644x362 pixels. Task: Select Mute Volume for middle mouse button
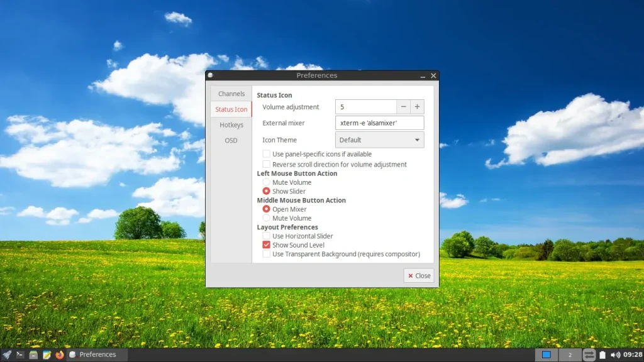[267, 218]
